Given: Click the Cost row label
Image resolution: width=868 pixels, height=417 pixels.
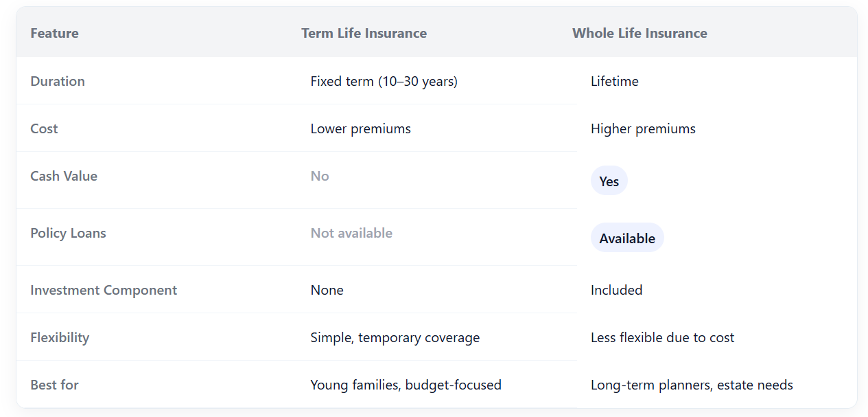Looking at the screenshot, I should (44, 128).
